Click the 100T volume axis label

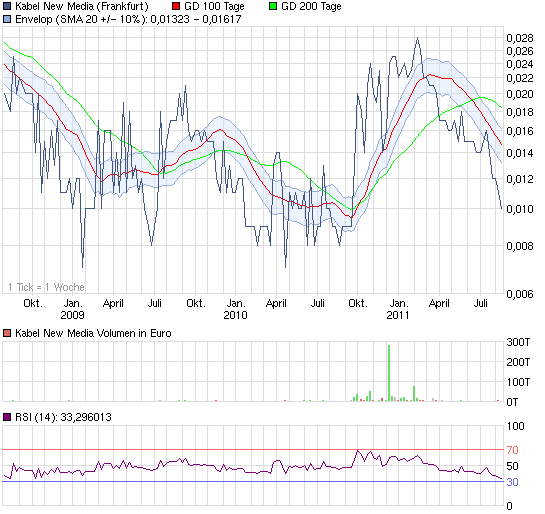point(518,382)
